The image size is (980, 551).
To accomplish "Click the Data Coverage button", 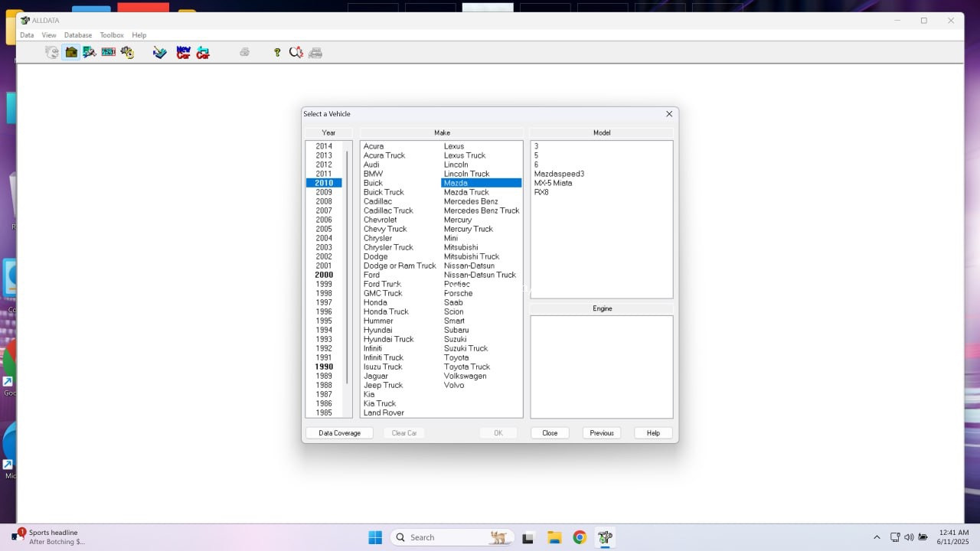I will pos(339,433).
